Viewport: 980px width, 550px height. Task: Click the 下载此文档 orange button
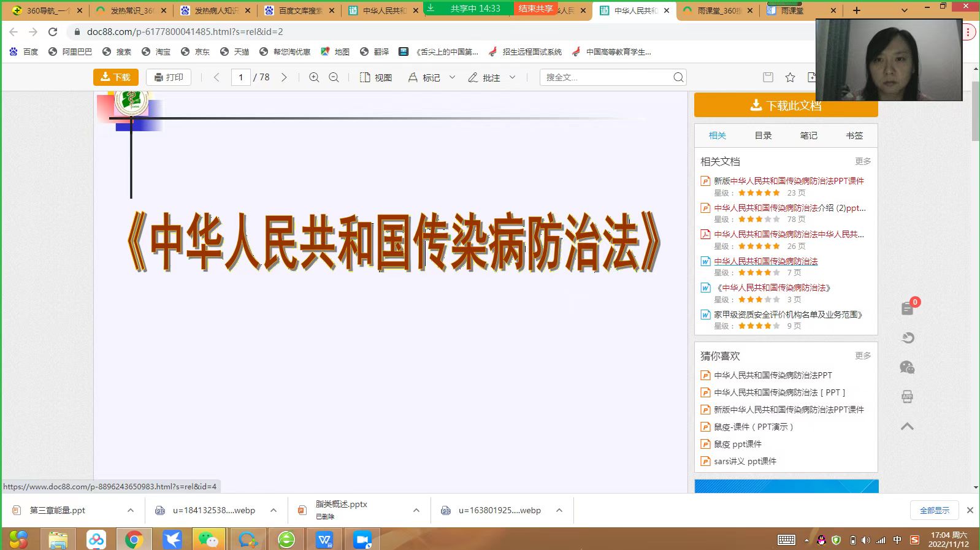786,105
